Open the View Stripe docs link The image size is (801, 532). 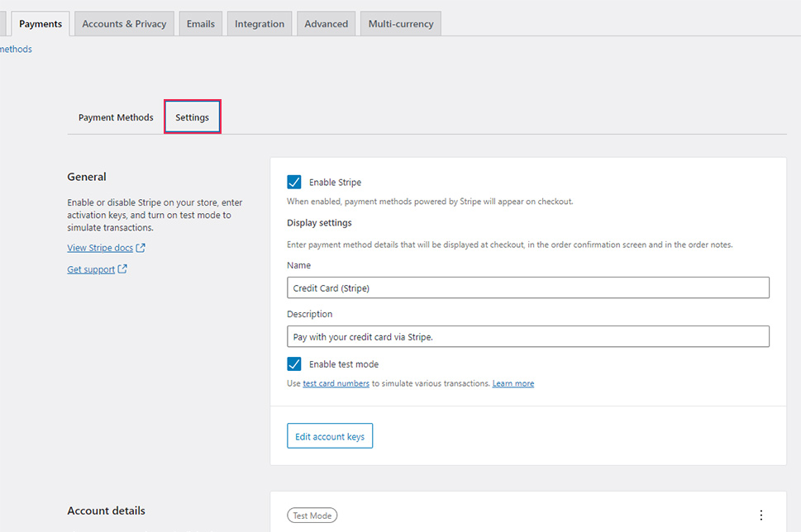[x=100, y=248]
